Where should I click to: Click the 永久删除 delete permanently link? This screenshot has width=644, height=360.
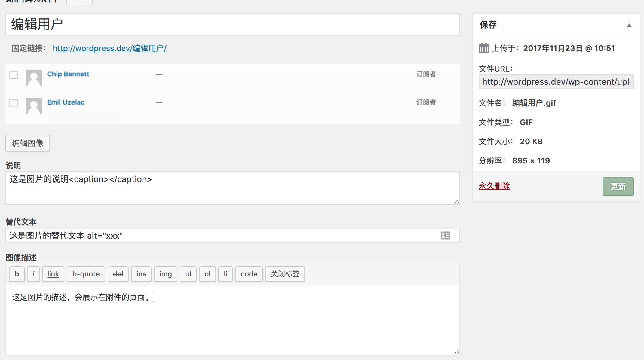click(494, 186)
